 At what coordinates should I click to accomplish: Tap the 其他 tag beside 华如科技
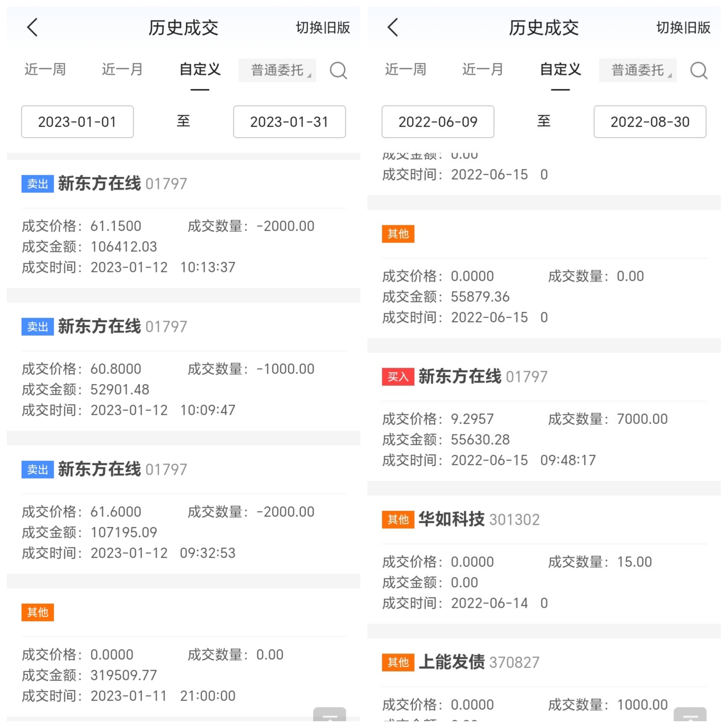point(398,520)
